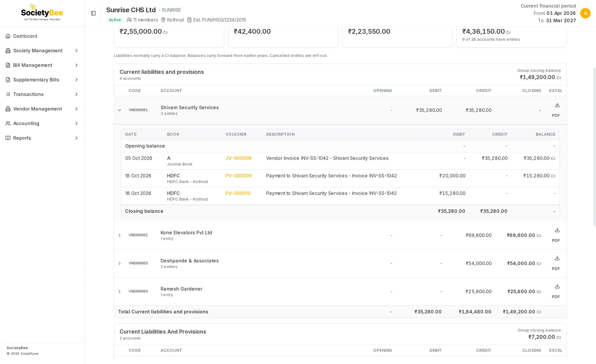596x364 pixels.
Task: Collapse the Shivam Security Services row
Action: pyautogui.click(x=119, y=110)
